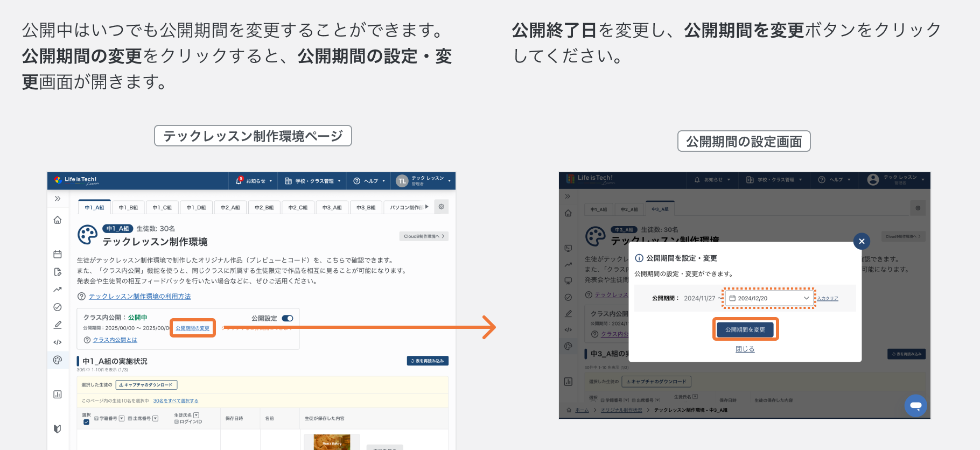Open check-circle icon in 制作環境ページ sidebar
Viewport: 980px width, 450px height.
58,307
